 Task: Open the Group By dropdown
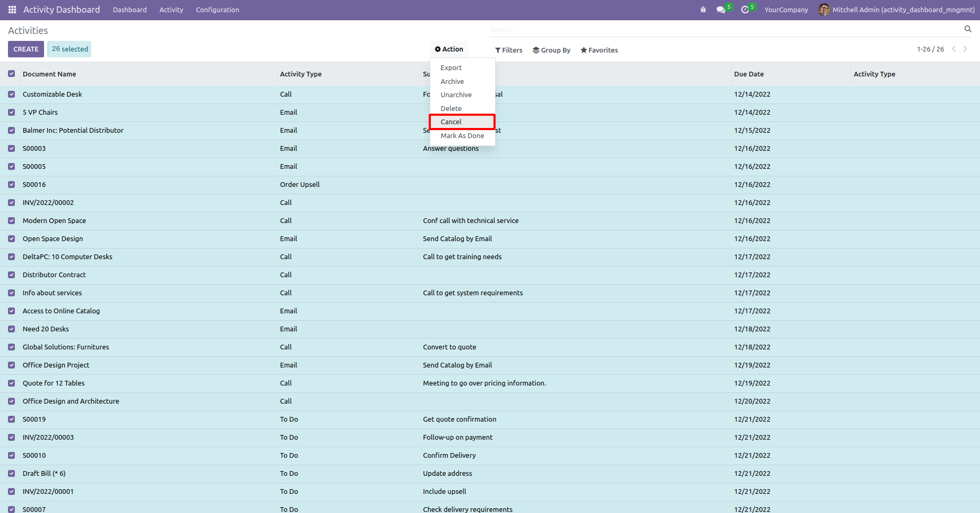pyautogui.click(x=551, y=50)
